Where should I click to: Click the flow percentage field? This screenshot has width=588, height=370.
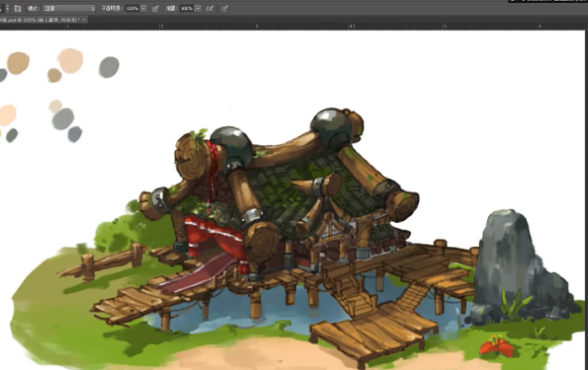point(187,7)
